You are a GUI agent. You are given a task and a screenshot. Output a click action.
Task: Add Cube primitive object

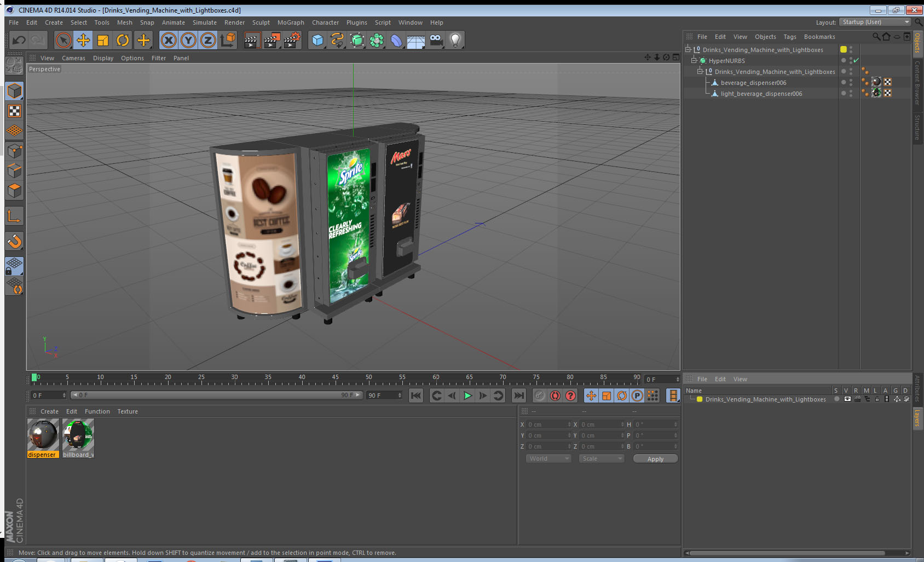click(x=317, y=40)
